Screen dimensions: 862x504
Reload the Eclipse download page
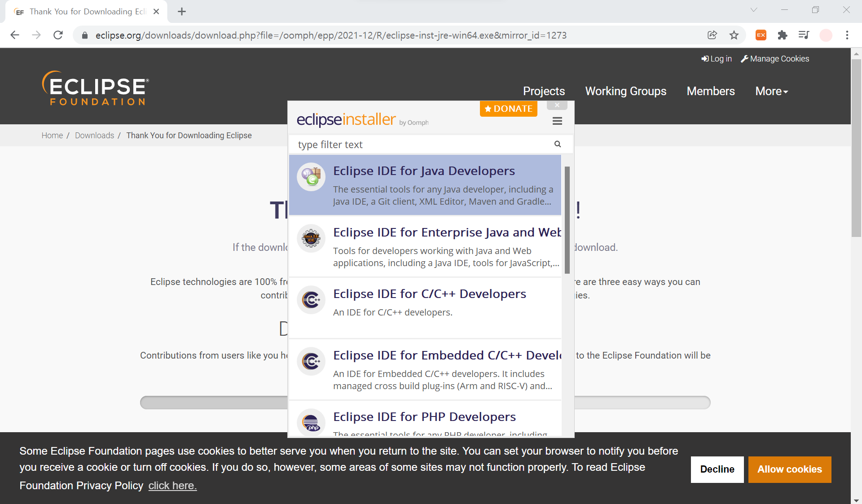[x=58, y=35]
